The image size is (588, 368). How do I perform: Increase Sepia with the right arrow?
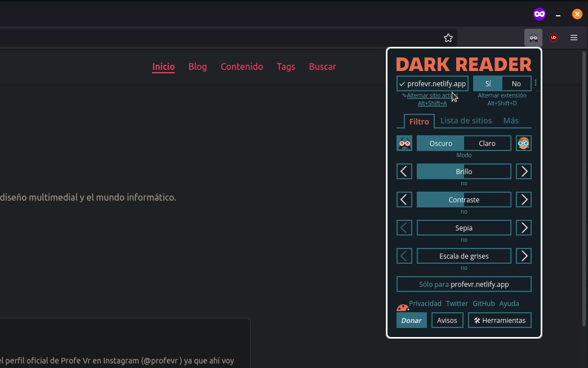[524, 228]
